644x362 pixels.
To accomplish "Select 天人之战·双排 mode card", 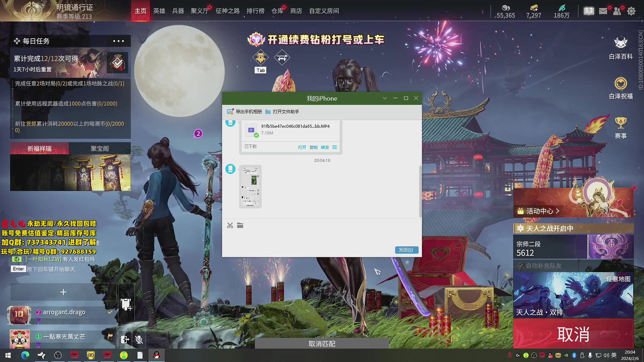I will 574,295.
